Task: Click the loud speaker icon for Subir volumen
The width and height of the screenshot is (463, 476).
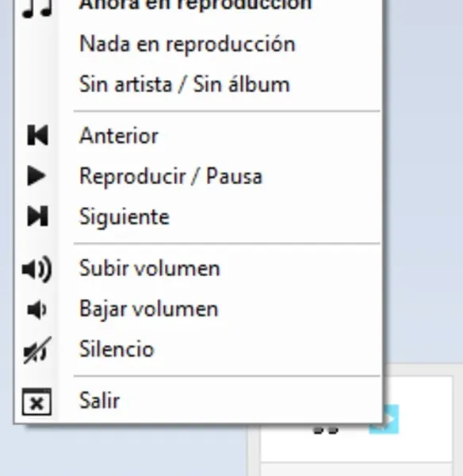Action: pyautogui.click(x=37, y=269)
